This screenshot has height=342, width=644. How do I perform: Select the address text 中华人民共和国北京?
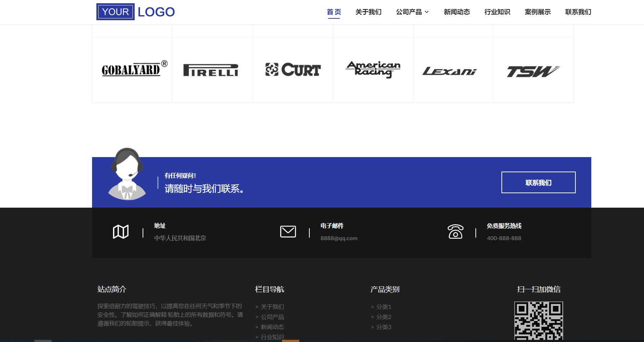click(180, 238)
